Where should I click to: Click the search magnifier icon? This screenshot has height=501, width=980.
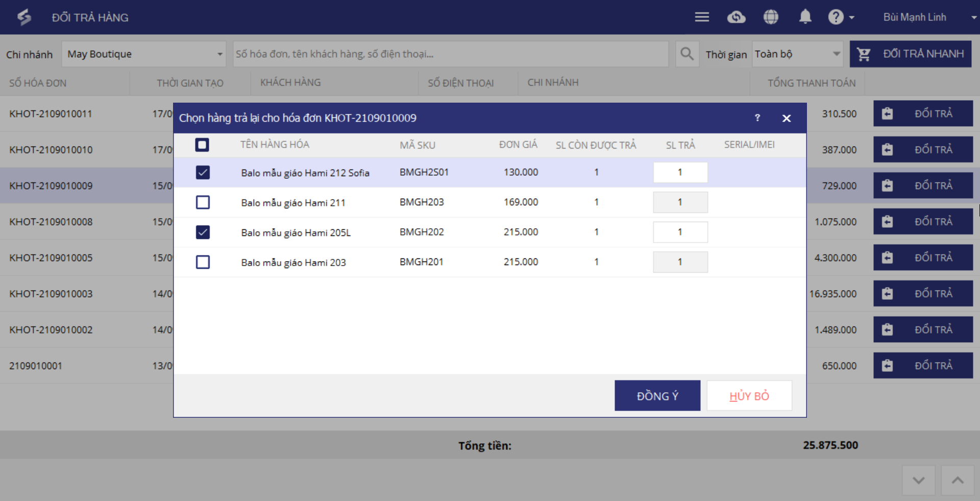[687, 54]
